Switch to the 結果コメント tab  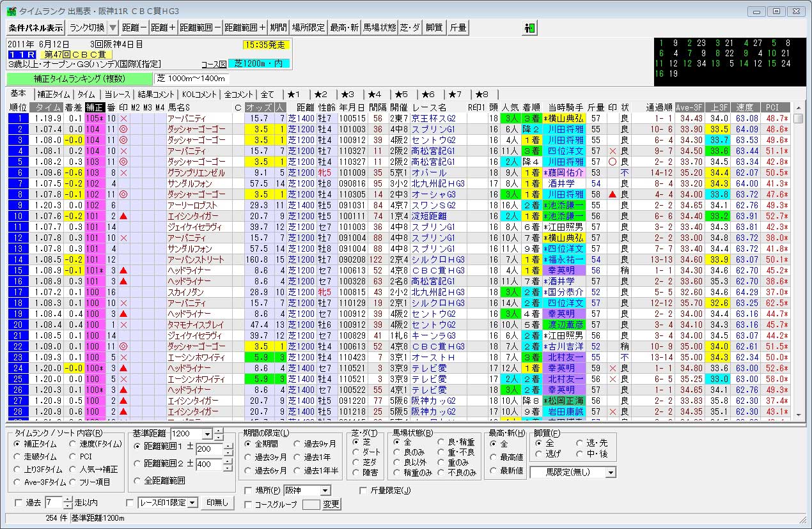click(x=158, y=95)
